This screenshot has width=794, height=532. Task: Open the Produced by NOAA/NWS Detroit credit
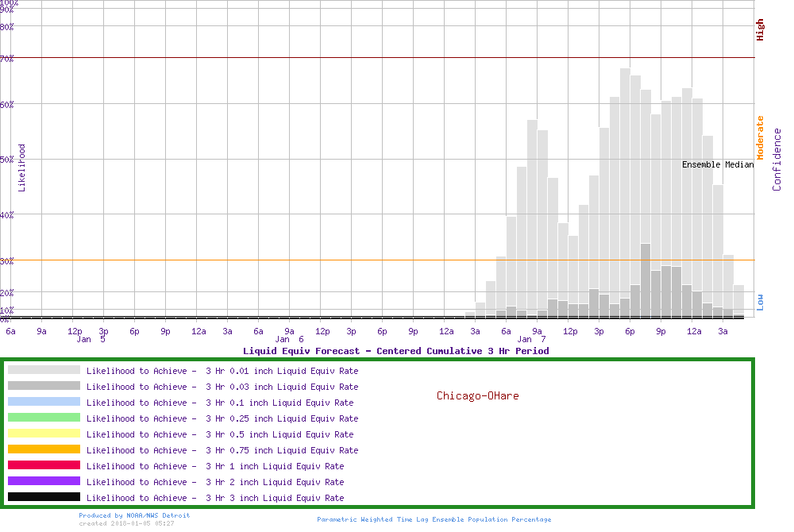tap(134, 515)
